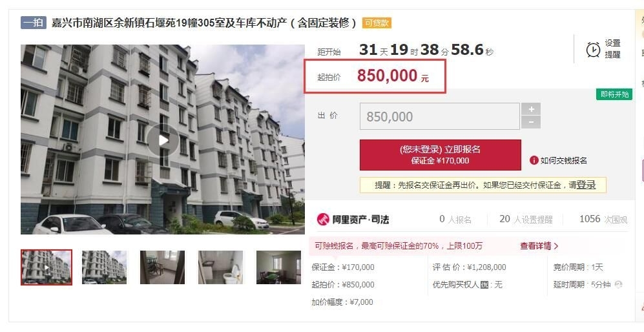Play the property video in main image
The height and width of the screenshot is (332, 644).
163,140
